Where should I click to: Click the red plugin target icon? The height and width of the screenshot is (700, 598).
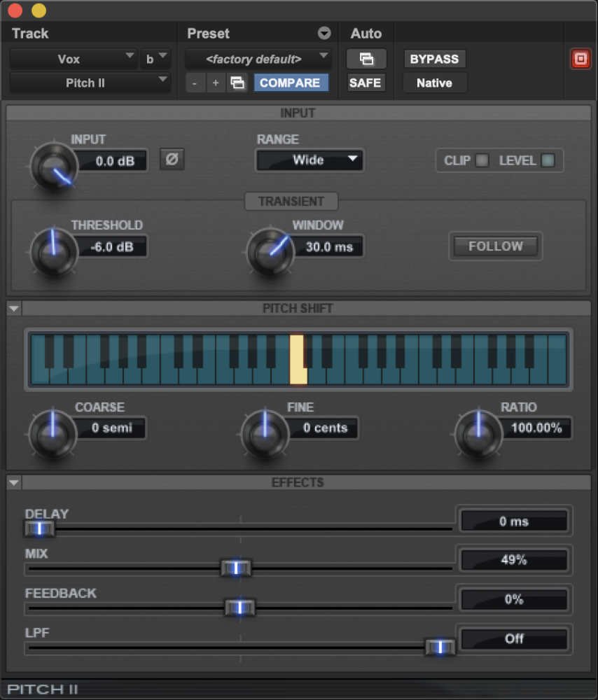tap(580, 59)
